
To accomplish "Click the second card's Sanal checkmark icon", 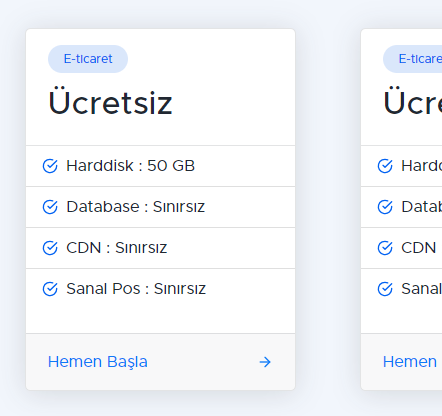I will tap(385, 289).
